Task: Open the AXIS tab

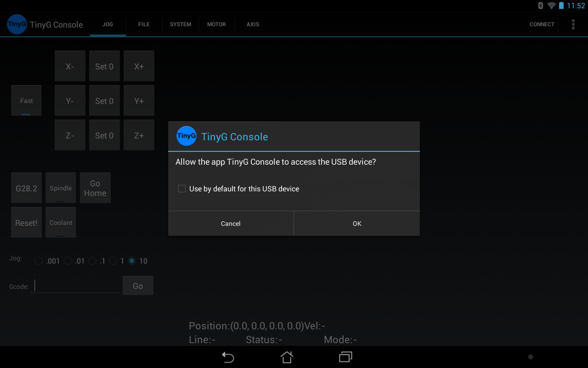Action: (x=253, y=24)
